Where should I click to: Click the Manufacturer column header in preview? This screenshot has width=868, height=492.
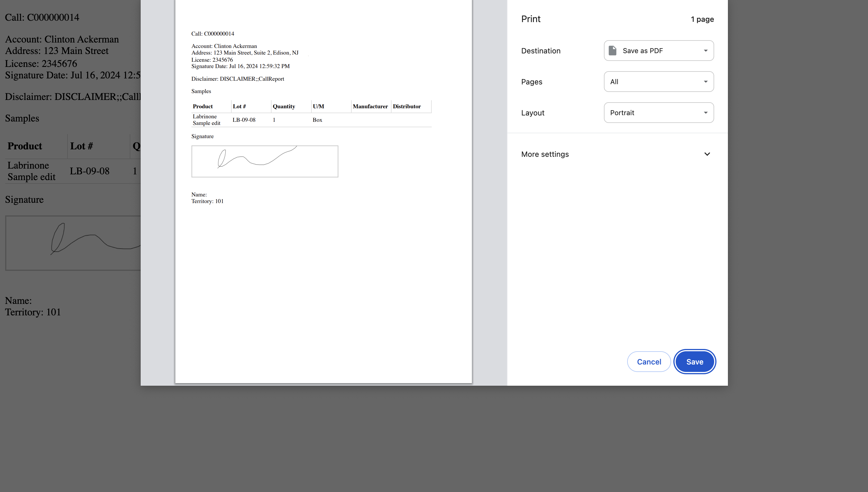(370, 107)
